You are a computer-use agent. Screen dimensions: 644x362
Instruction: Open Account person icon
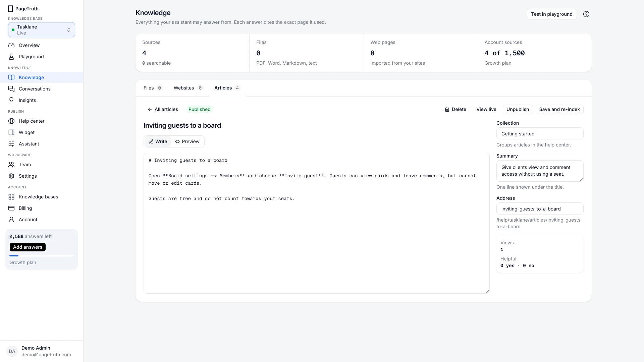click(x=11, y=220)
